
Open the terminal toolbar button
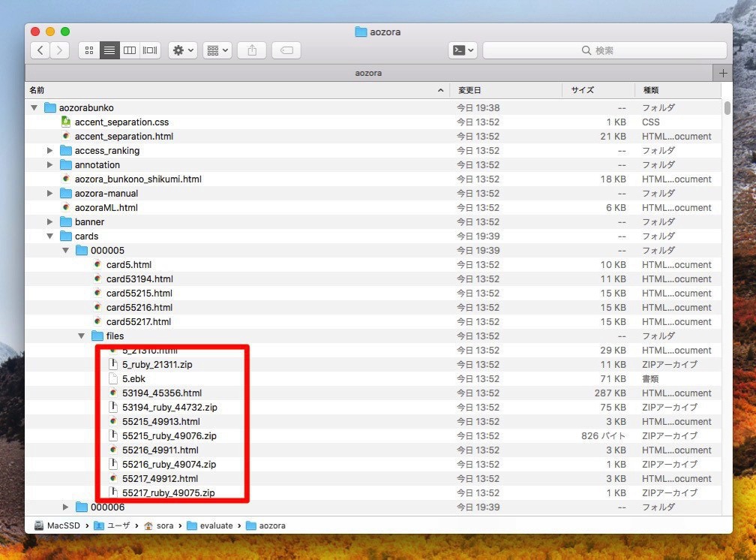point(462,50)
